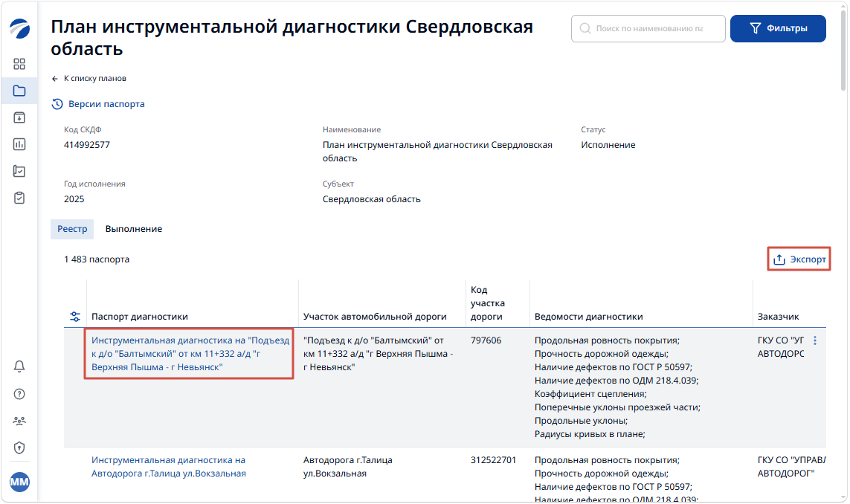Click the line chart with checkmark icon
Viewport: 850px width, 504px height.
pos(19,171)
